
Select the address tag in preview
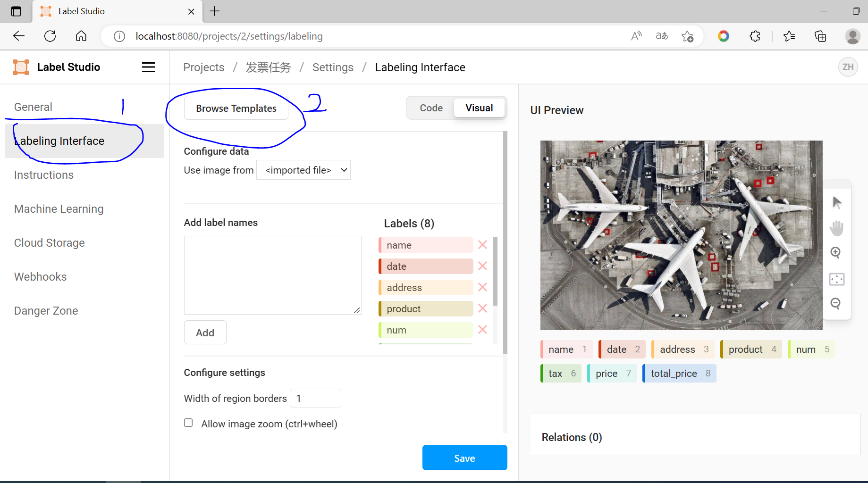[683, 349]
